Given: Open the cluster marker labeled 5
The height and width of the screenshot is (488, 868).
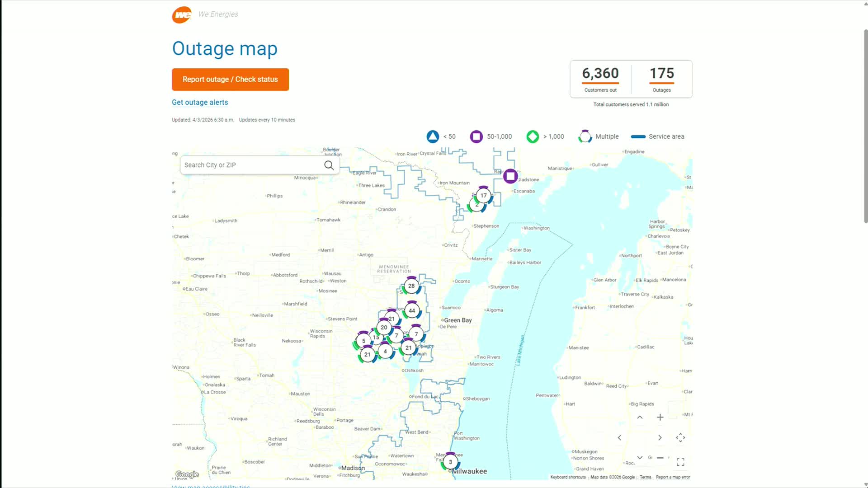Looking at the screenshot, I should coord(363,341).
